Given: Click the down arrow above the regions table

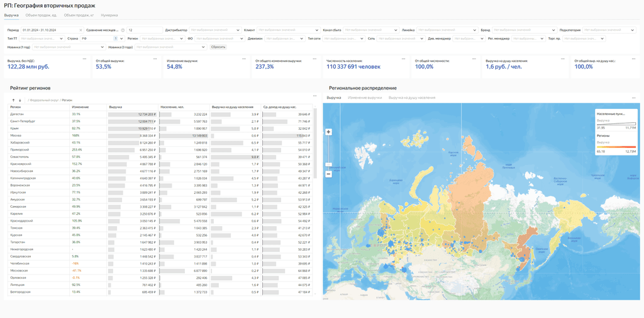Looking at the screenshot, I should tap(20, 100).
